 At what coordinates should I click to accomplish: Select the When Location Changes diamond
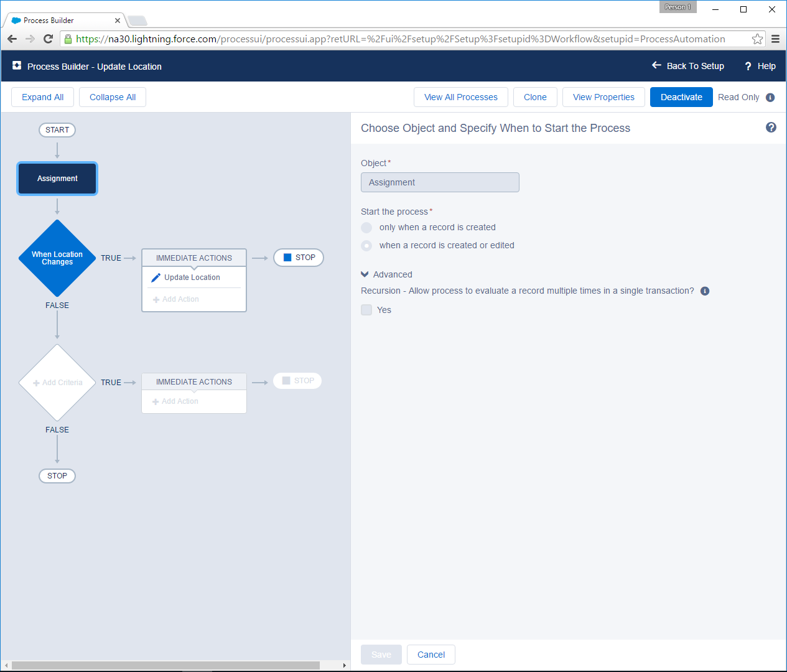[x=57, y=258]
